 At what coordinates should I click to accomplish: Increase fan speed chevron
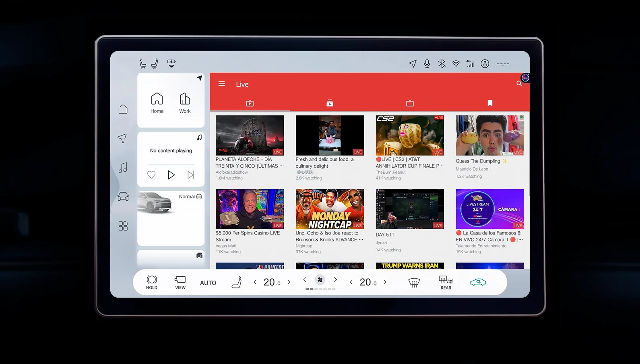pyautogui.click(x=335, y=280)
